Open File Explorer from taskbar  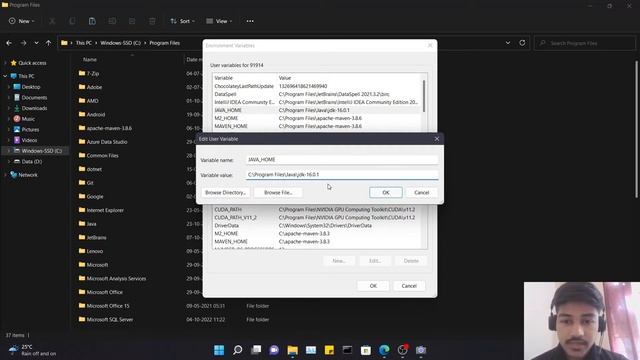(x=293, y=350)
